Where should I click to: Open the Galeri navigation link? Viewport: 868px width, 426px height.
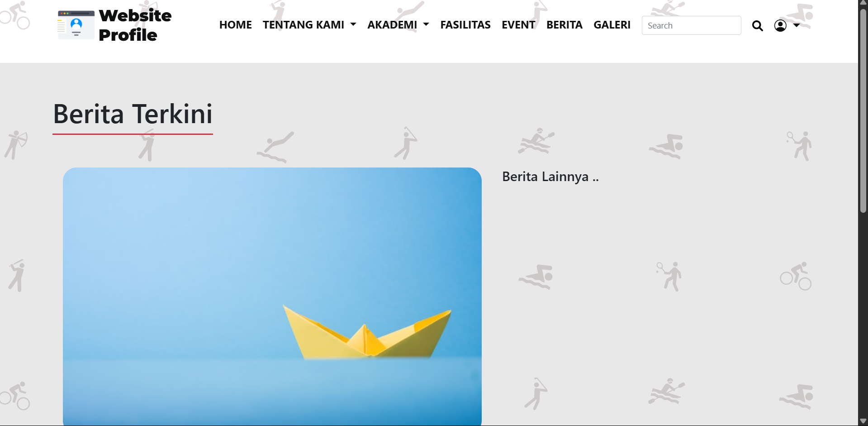tap(612, 25)
